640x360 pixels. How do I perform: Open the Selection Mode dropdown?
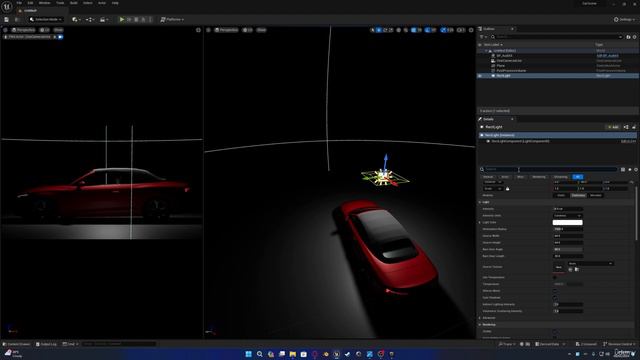click(x=46, y=20)
